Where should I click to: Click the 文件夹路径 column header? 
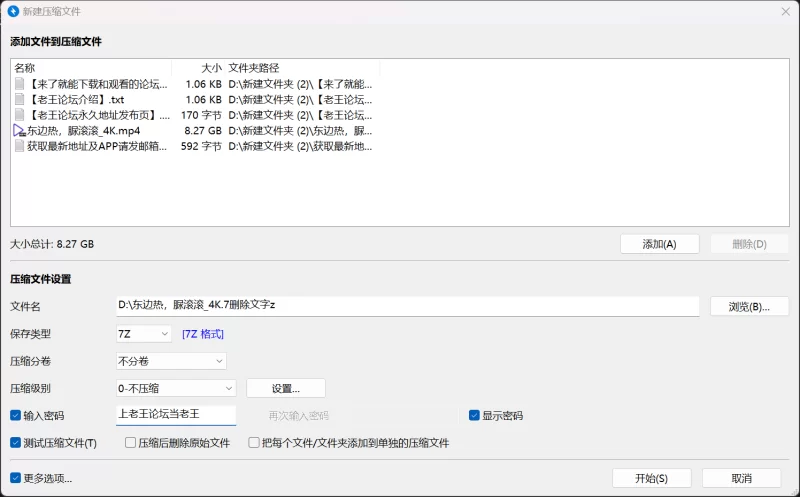point(254,68)
